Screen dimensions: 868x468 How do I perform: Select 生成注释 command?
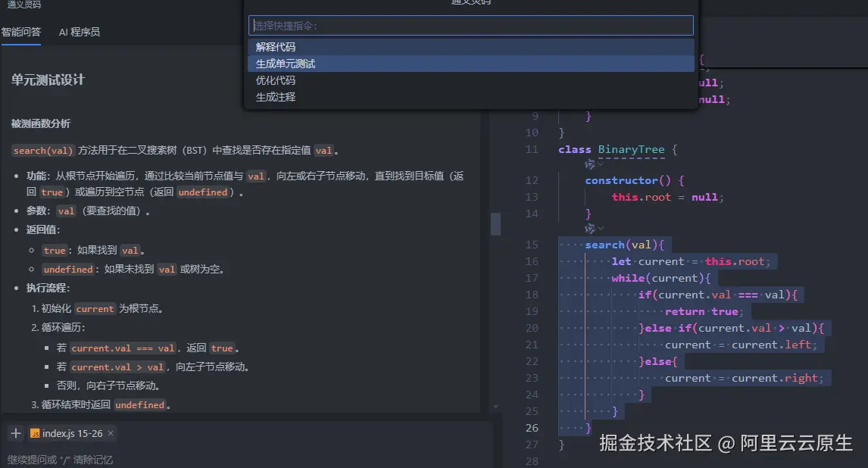[x=470, y=97]
